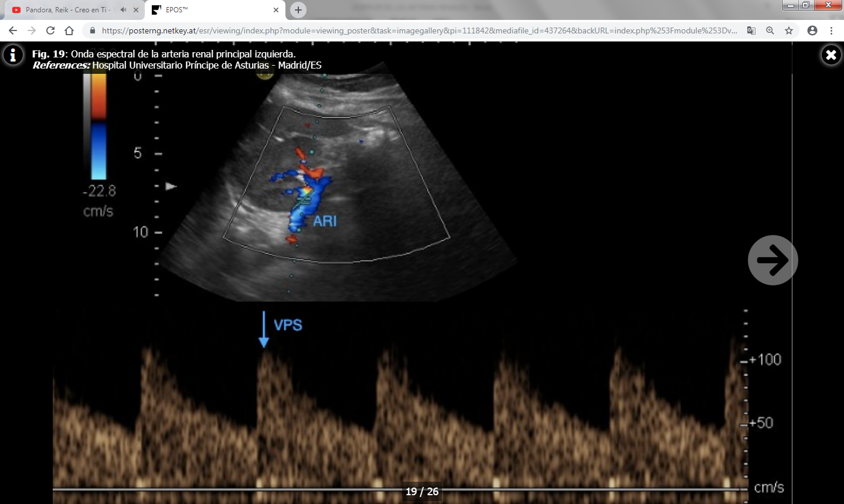
Task: Open the browser home page
Action: click(69, 30)
